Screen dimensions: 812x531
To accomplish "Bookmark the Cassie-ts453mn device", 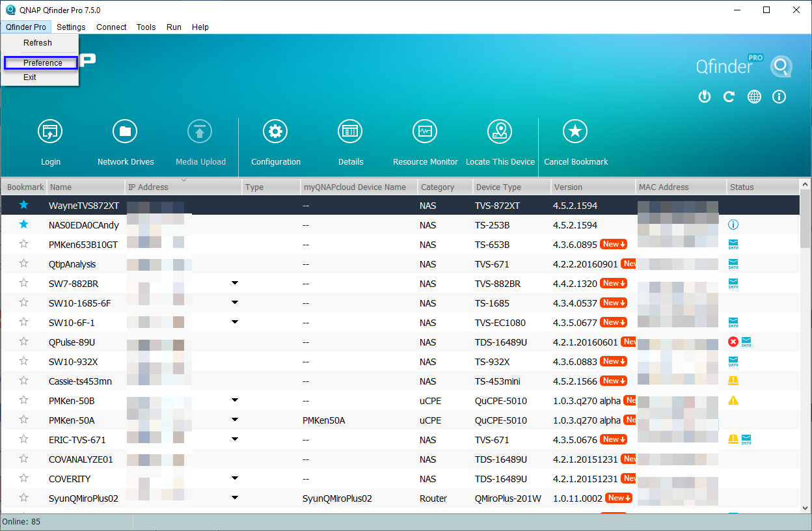I will [24, 381].
